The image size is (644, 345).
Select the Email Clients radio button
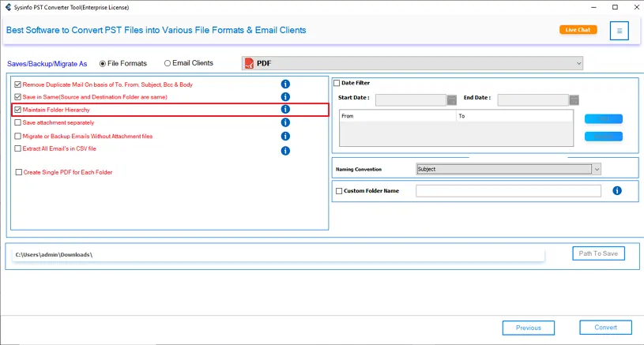click(168, 63)
